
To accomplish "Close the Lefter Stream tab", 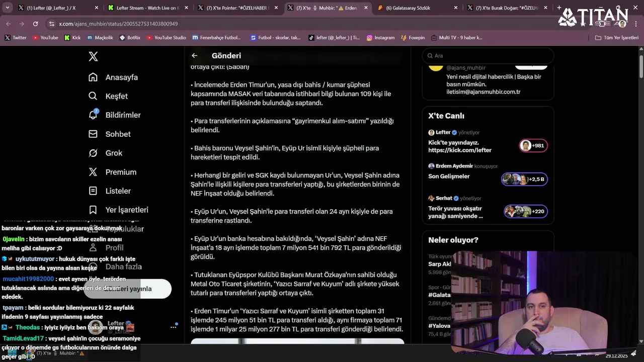I will [x=186, y=8].
